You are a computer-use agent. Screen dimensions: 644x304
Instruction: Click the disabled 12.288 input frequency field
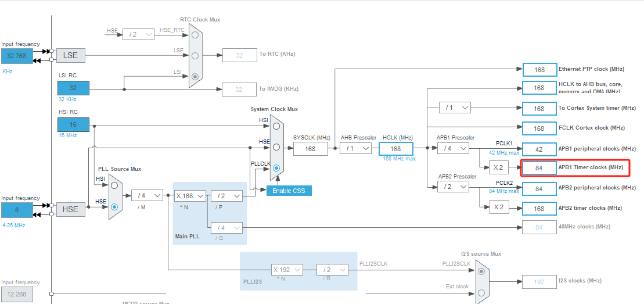pyautogui.click(x=17, y=295)
